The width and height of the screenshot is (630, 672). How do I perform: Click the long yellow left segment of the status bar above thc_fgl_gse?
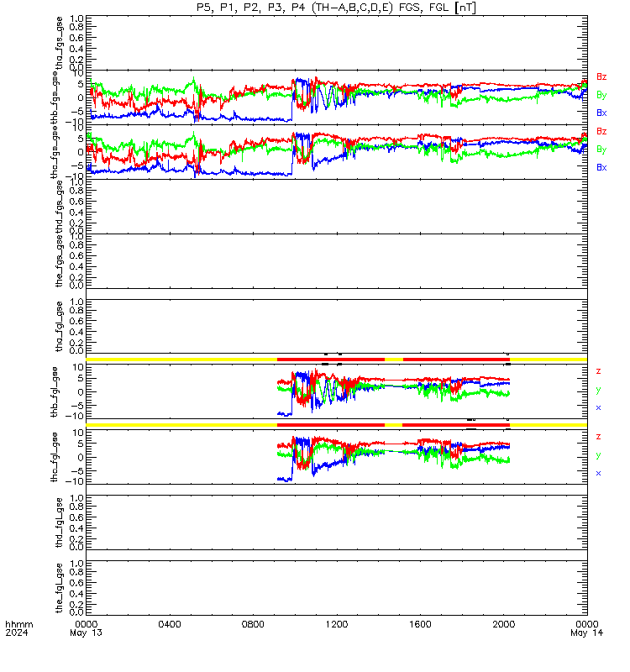181,425
